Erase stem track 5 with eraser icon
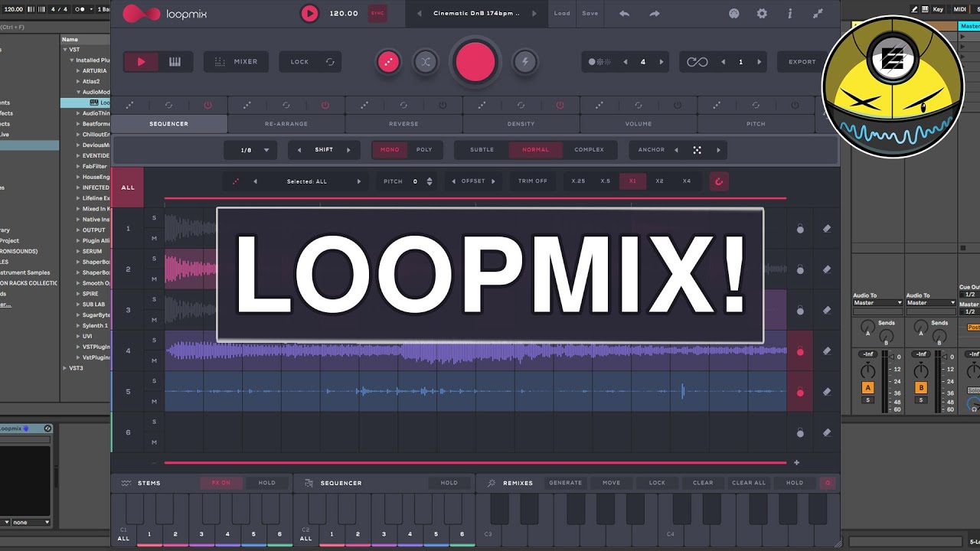The height and width of the screenshot is (551, 980). tap(827, 392)
